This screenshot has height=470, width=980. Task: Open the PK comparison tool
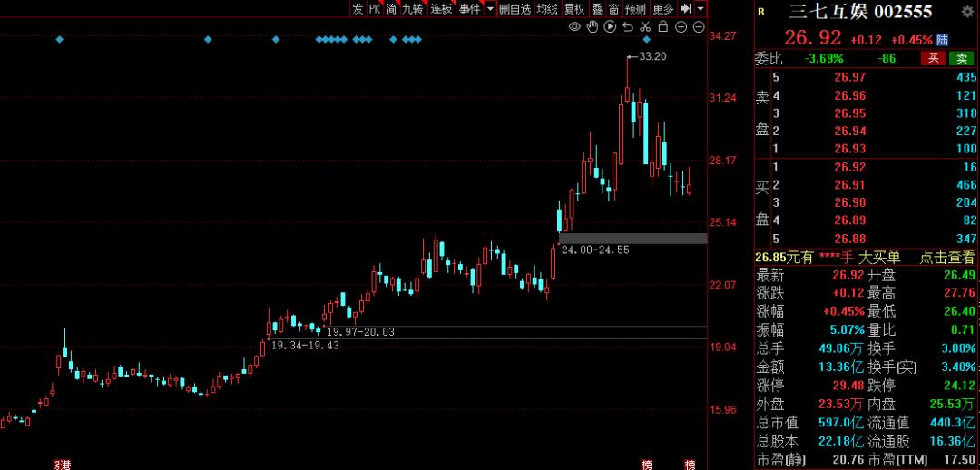[375, 9]
